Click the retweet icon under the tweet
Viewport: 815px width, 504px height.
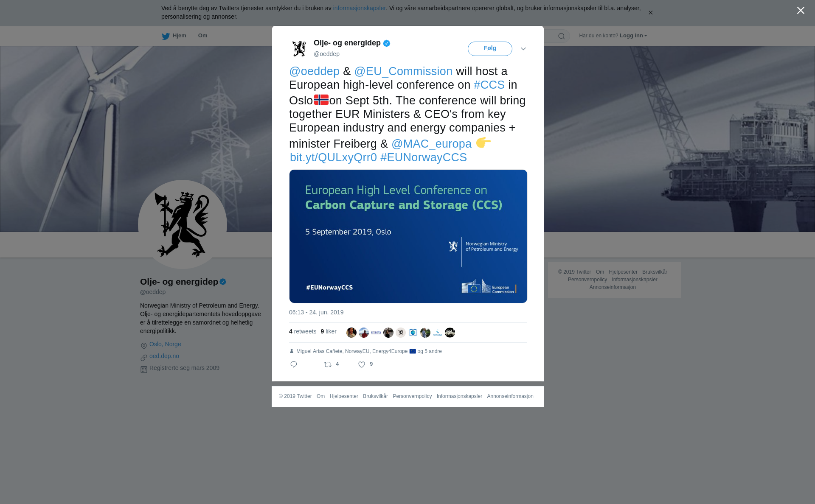click(x=328, y=364)
